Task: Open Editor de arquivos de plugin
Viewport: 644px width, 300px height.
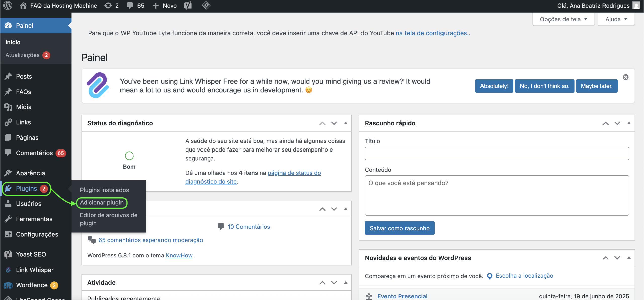Action: pos(109,219)
